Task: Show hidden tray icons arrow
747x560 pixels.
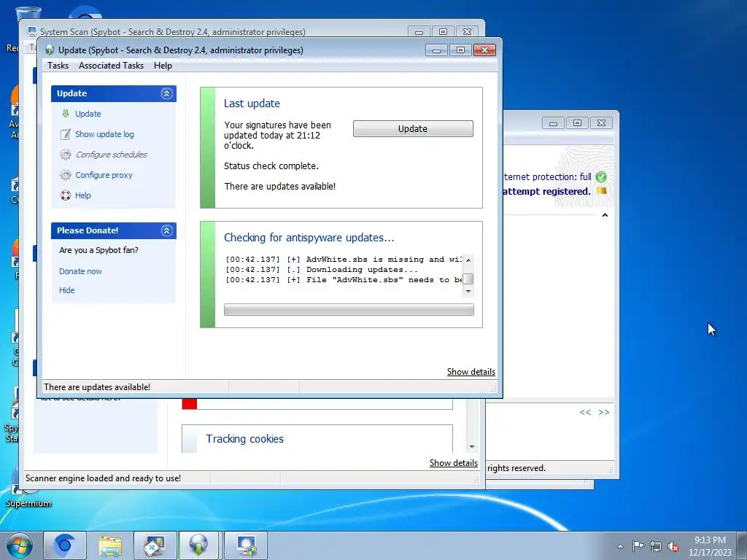Action: (620, 546)
